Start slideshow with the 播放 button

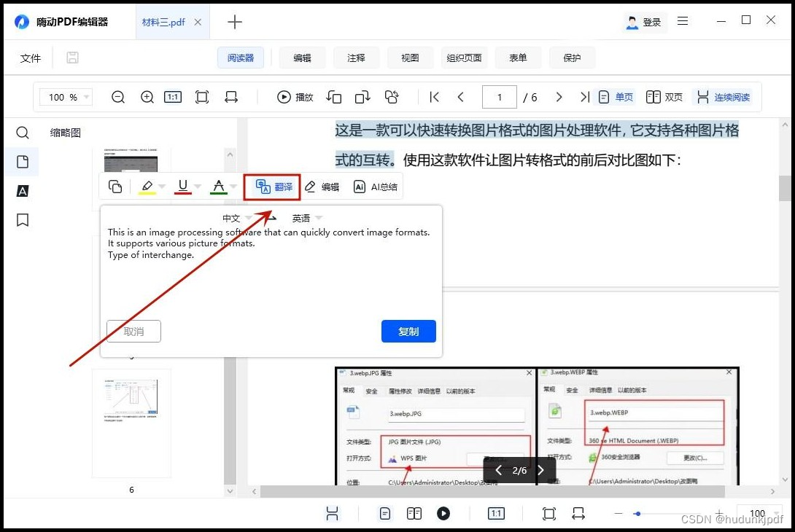pyautogui.click(x=295, y=97)
